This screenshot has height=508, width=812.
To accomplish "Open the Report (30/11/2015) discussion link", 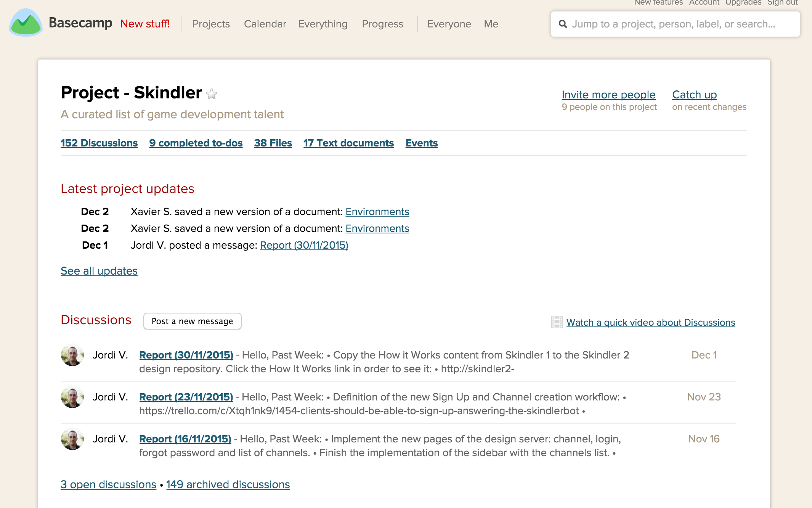I will (185, 354).
